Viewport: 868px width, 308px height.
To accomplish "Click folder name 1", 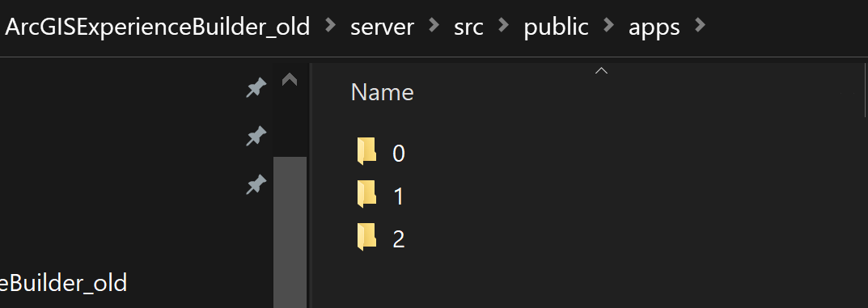I will coord(399,196).
